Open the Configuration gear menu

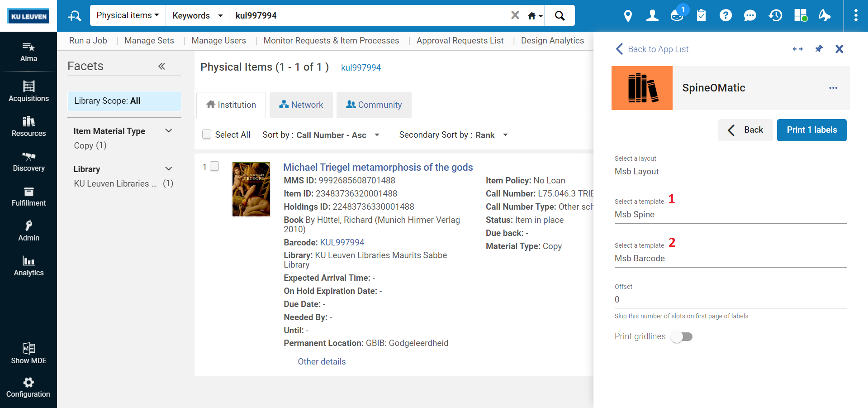[x=28, y=388]
